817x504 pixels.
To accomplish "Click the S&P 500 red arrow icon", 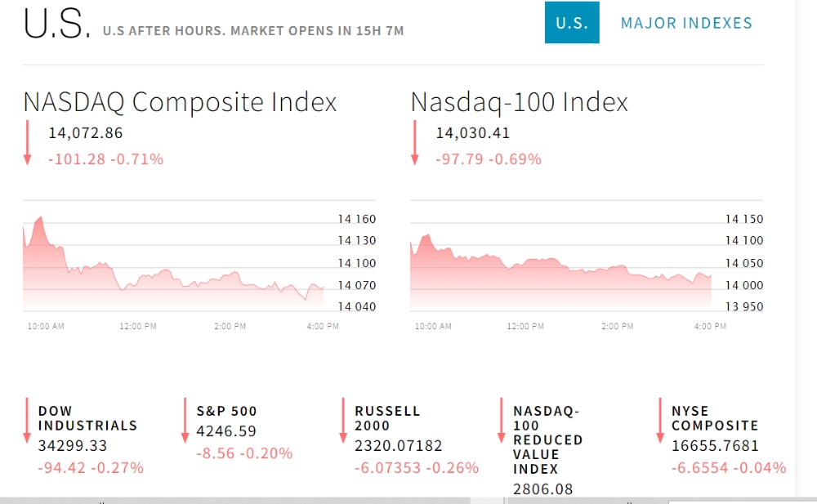I will (185, 421).
